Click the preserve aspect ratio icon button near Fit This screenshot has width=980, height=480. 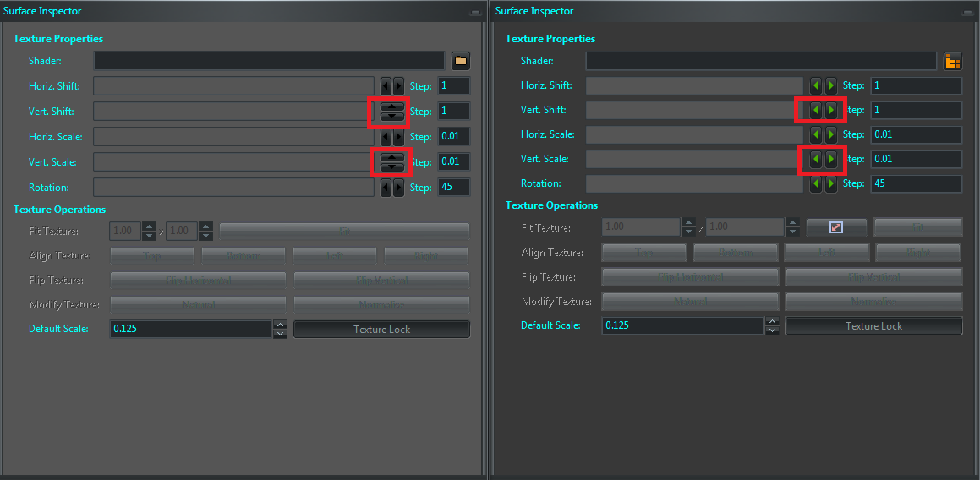tap(835, 227)
